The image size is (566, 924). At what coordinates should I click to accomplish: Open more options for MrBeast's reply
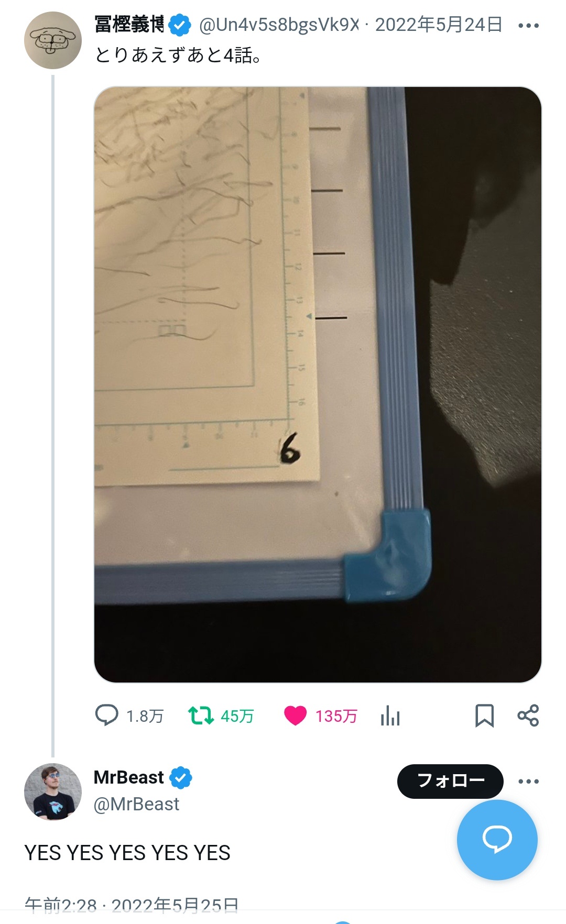[x=528, y=782]
